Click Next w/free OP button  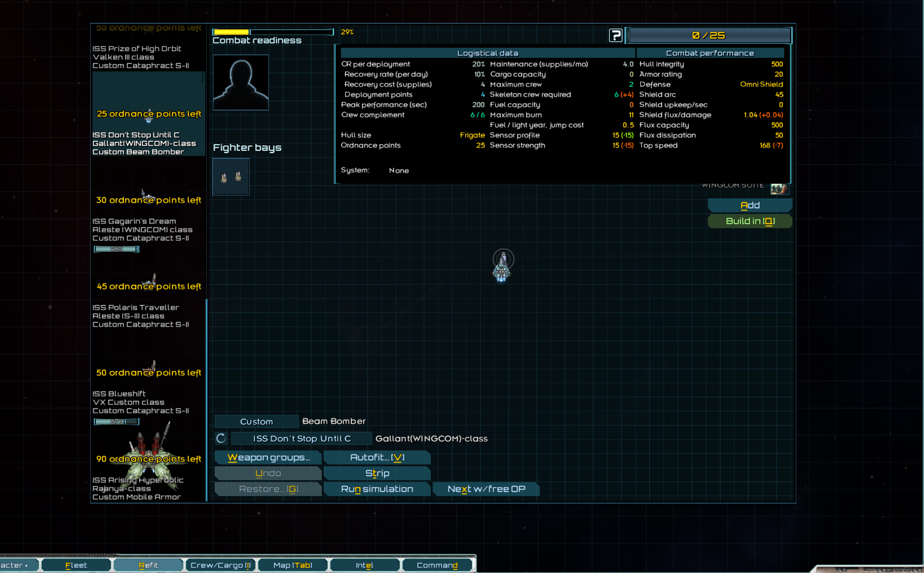486,489
